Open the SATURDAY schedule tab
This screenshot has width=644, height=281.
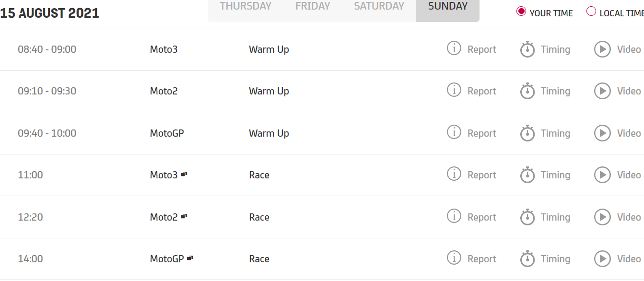coord(379,6)
